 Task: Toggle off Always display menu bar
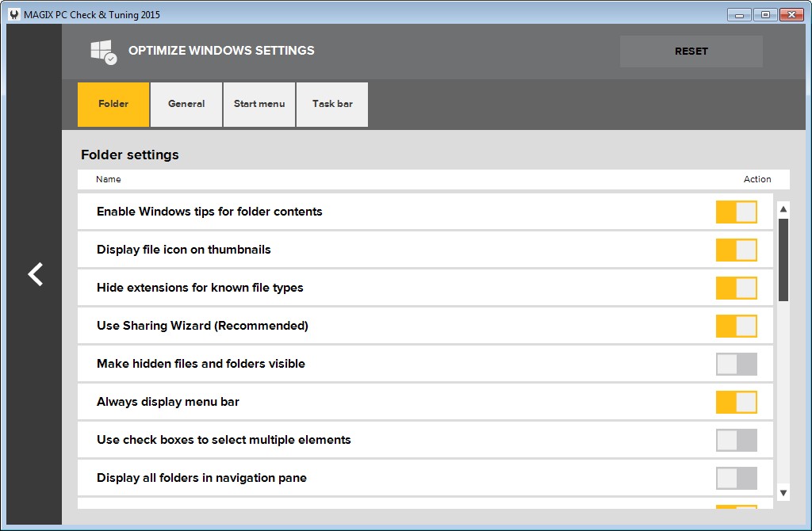click(x=736, y=402)
